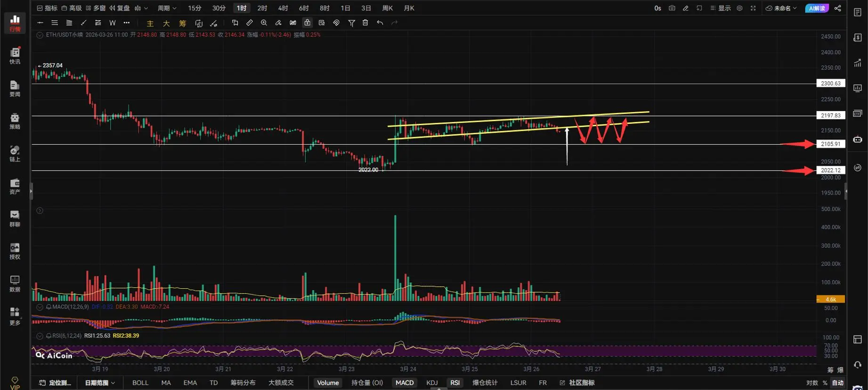Image resolution: width=868 pixels, height=390 pixels.
Task: Activate the zoom-in magnifier tool
Action: [264, 23]
